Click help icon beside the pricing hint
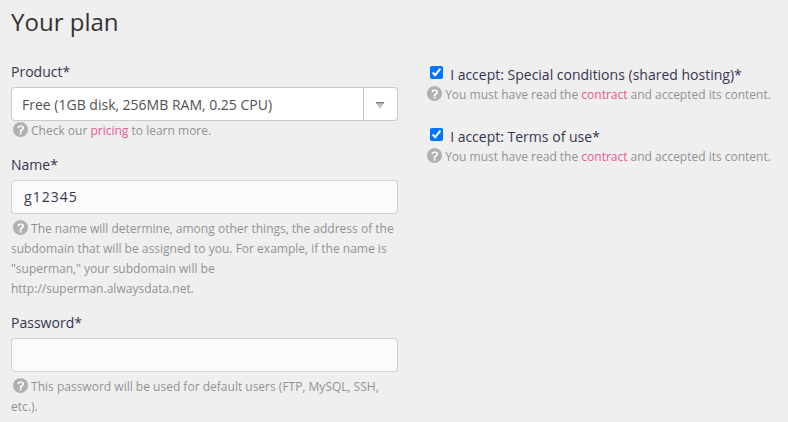788x422 pixels. [19, 130]
